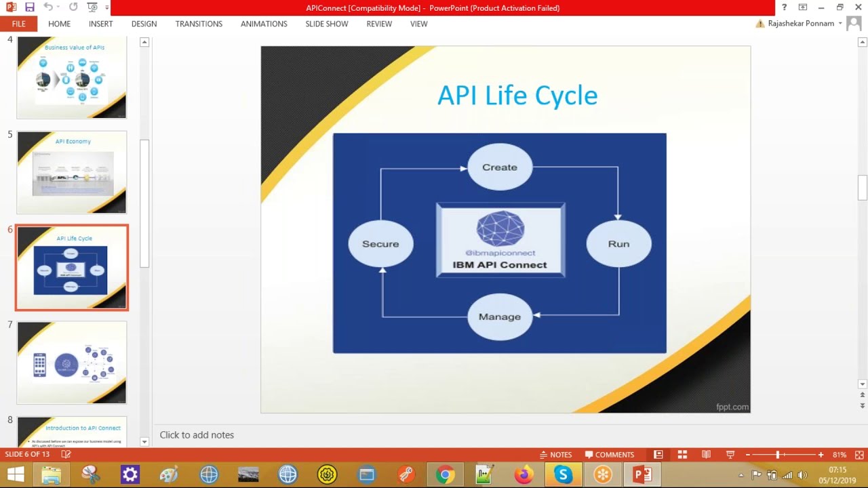
Task: Click main editor scroll down arrow
Action: tap(863, 384)
